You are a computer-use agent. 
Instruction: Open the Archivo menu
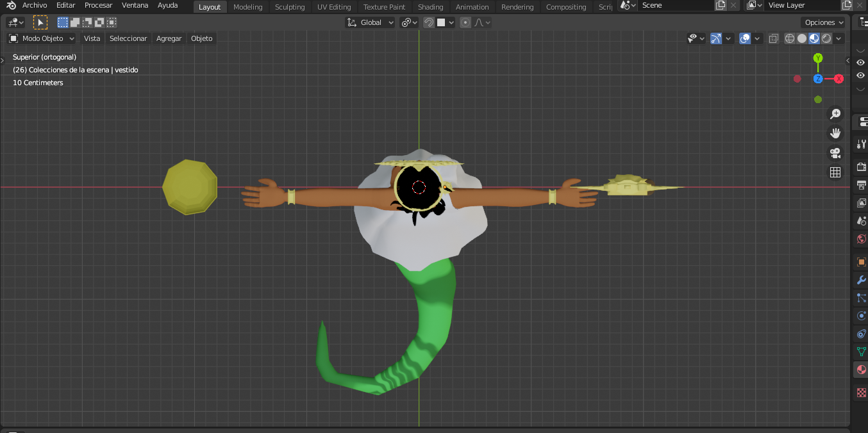pos(35,6)
